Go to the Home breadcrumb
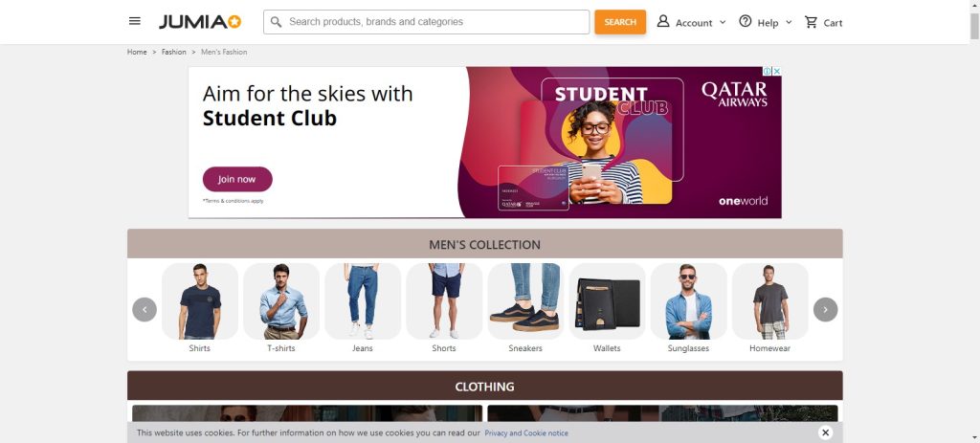980x443 pixels. (137, 52)
